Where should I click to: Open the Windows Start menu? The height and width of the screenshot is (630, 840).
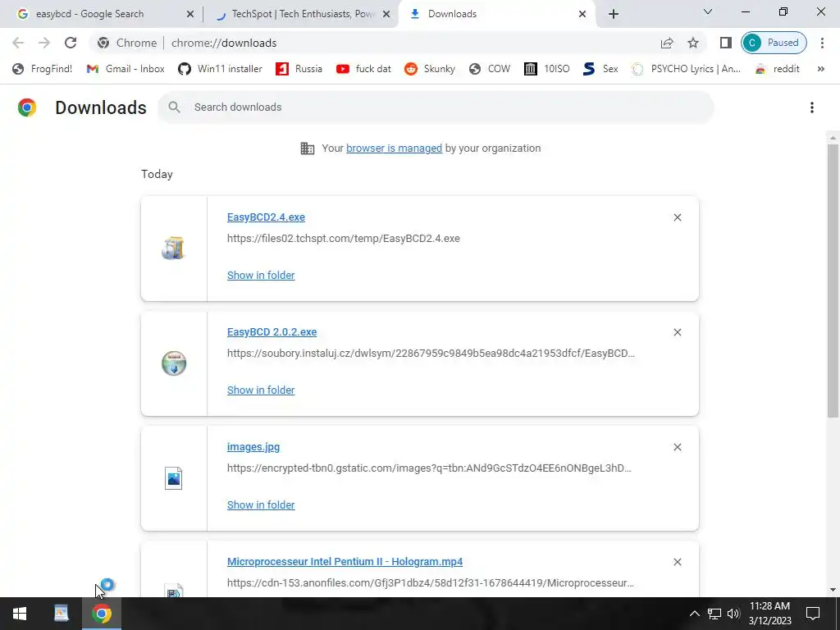point(20,614)
